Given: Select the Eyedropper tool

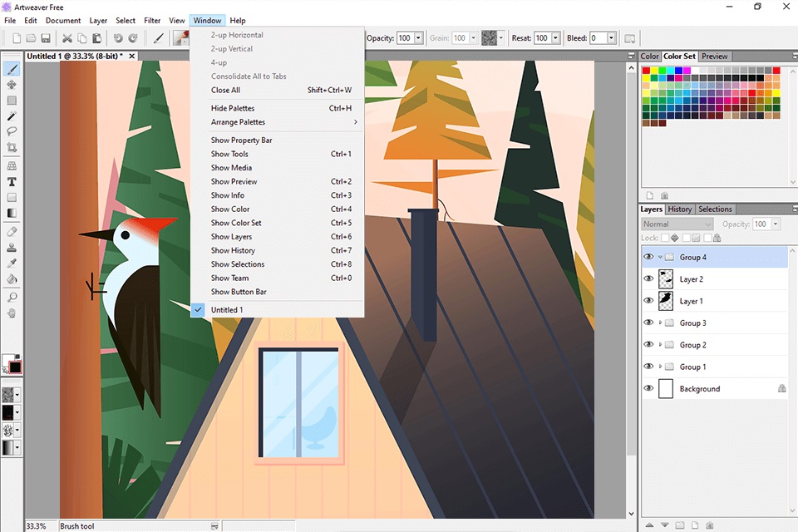Looking at the screenshot, I should click(12, 264).
